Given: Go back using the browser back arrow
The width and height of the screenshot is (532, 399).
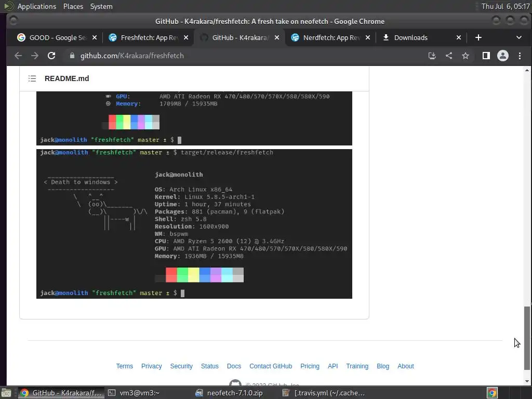Looking at the screenshot, I should (x=18, y=56).
